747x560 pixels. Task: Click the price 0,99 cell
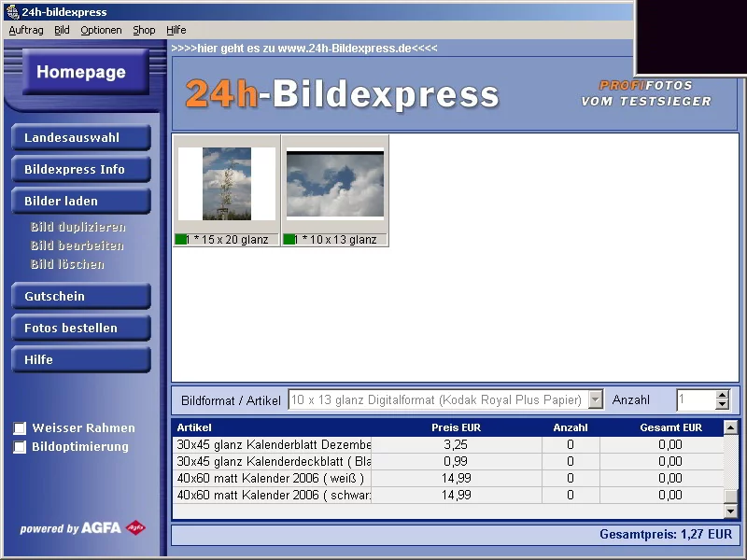click(x=456, y=461)
